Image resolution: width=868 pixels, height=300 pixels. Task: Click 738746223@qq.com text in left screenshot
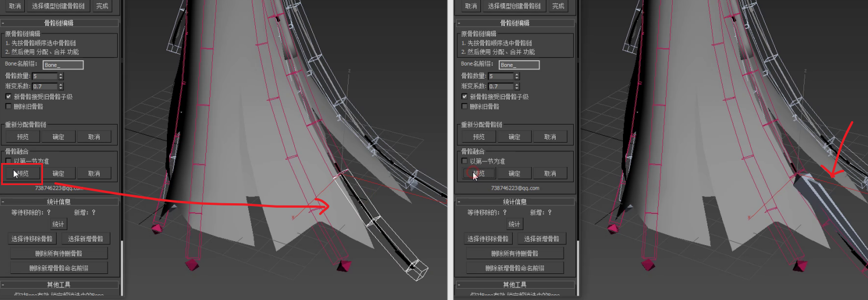pos(59,187)
